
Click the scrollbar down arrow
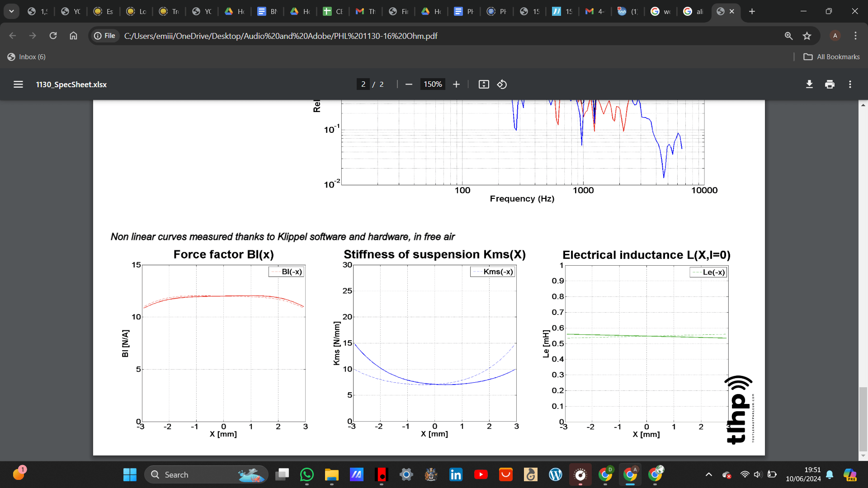[863, 456]
